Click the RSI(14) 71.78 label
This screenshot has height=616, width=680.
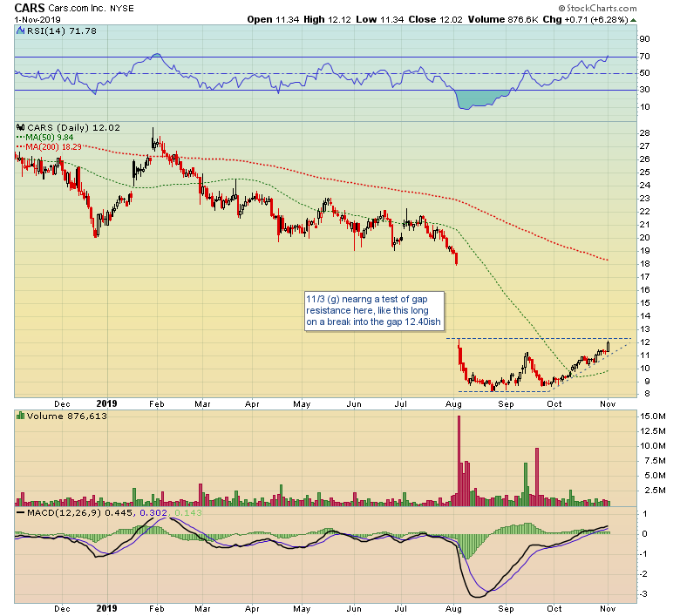pyautogui.click(x=62, y=30)
